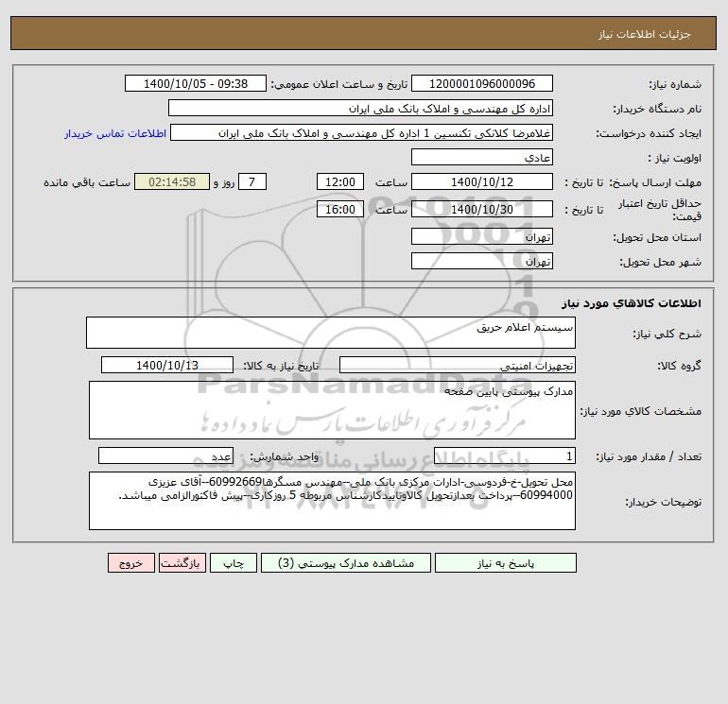This screenshot has height=704, width=728.
Task: Click the پاسخ به نیاز button
Action: coord(506,563)
